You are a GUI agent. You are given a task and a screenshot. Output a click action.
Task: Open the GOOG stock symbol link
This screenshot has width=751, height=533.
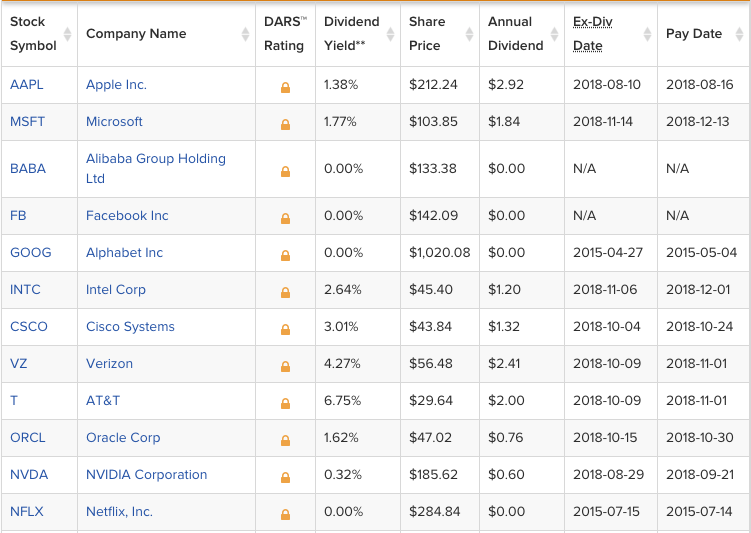pos(31,252)
